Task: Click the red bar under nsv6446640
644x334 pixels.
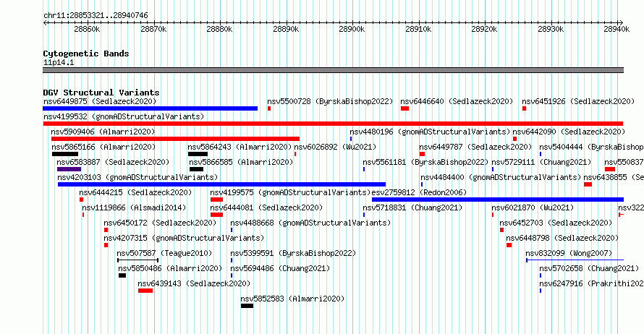Action: click(x=405, y=108)
